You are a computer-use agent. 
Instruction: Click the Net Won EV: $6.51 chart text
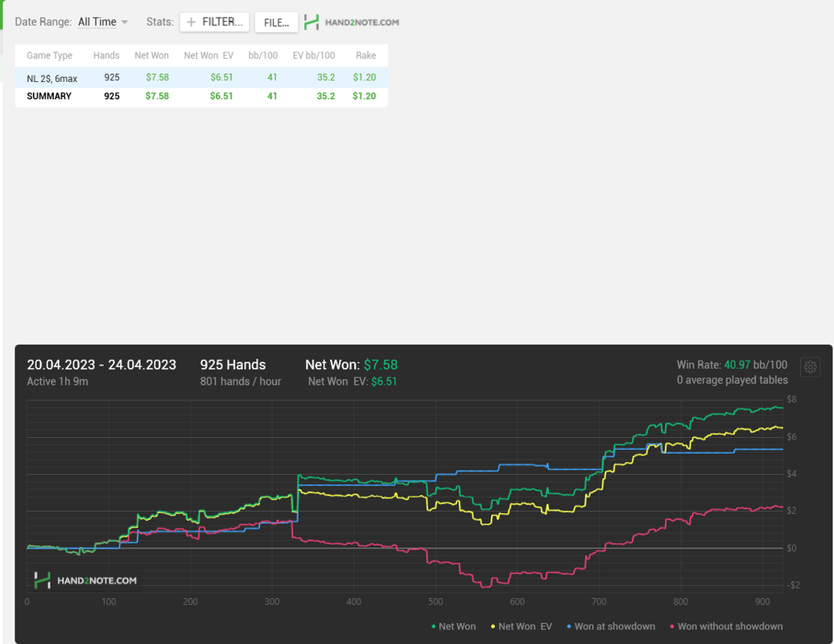(x=353, y=382)
